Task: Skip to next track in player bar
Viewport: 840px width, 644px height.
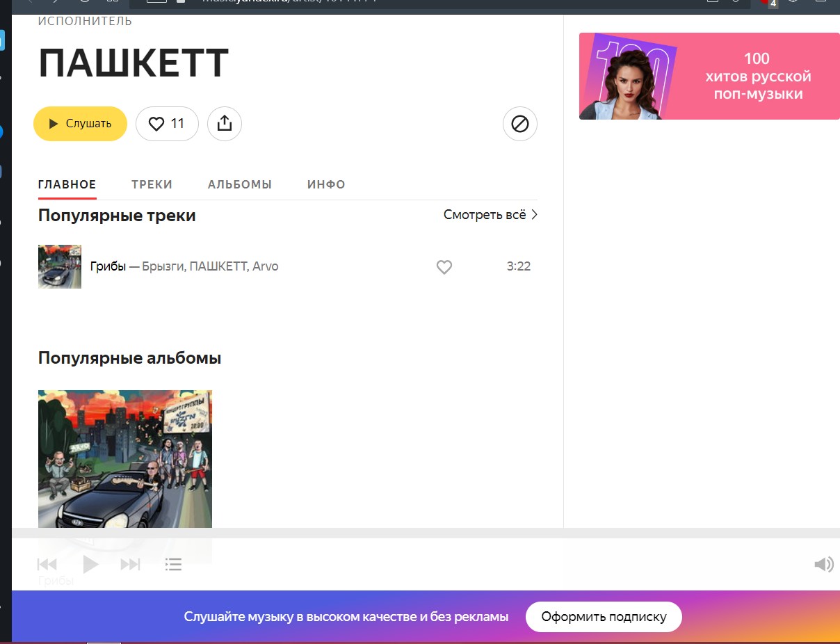Action: [x=131, y=564]
